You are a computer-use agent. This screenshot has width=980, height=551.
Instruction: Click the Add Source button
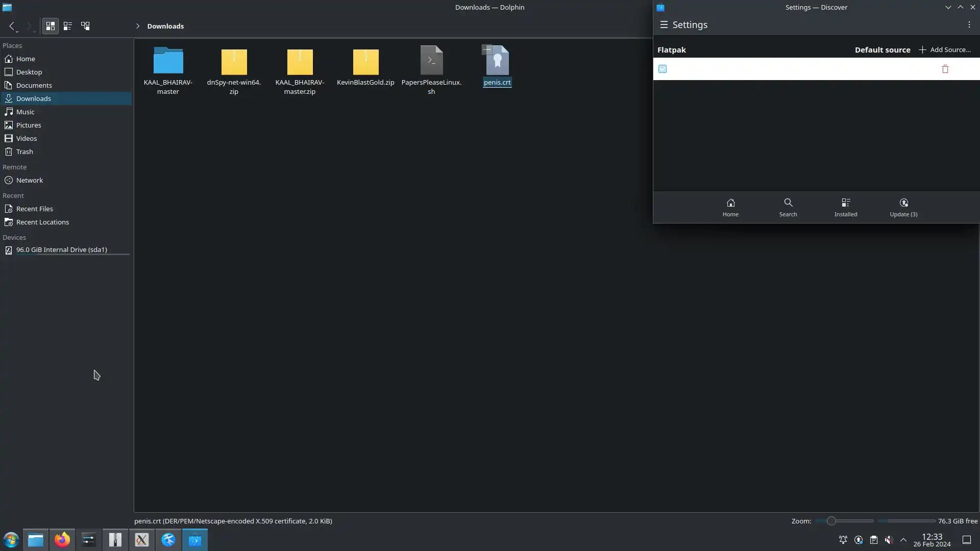click(945, 49)
